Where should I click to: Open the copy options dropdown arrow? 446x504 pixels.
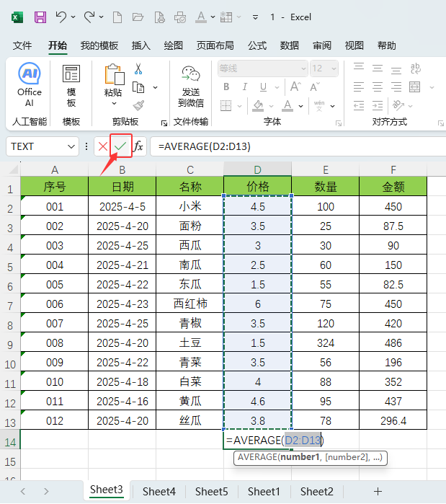156,87
